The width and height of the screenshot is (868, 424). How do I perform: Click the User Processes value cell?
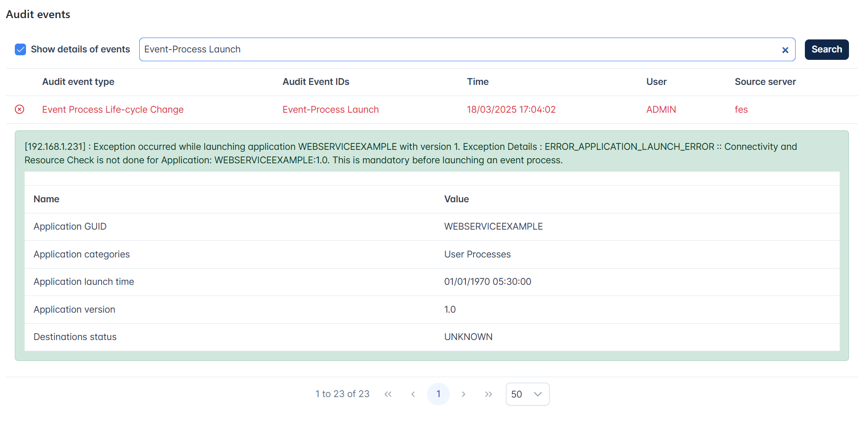(477, 254)
